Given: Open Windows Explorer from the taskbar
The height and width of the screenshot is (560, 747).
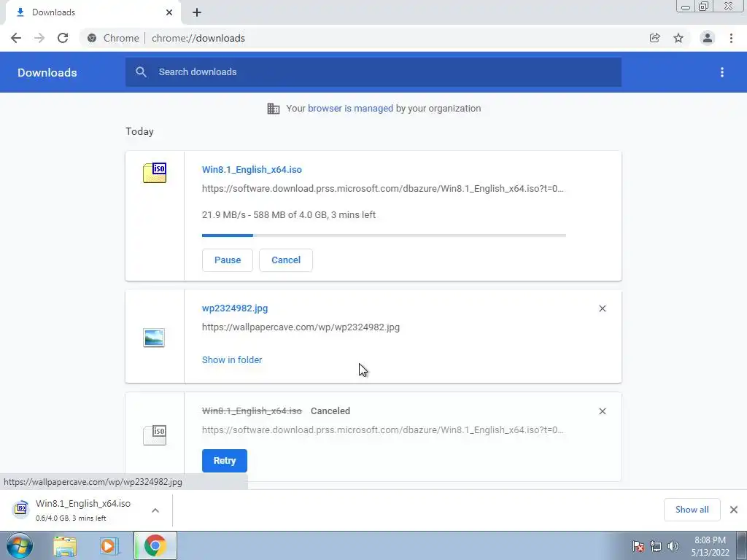Looking at the screenshot, I should click(65, 546).
